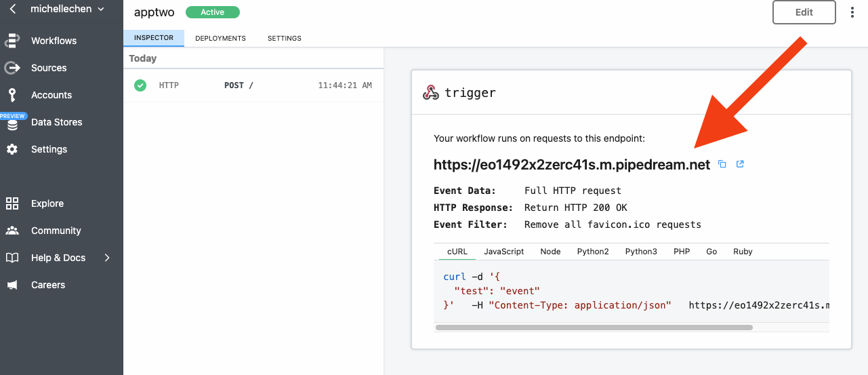
Task: Click Remove all favicon.ico requests value
Action: pyautogui.click(x=613, y=224)
